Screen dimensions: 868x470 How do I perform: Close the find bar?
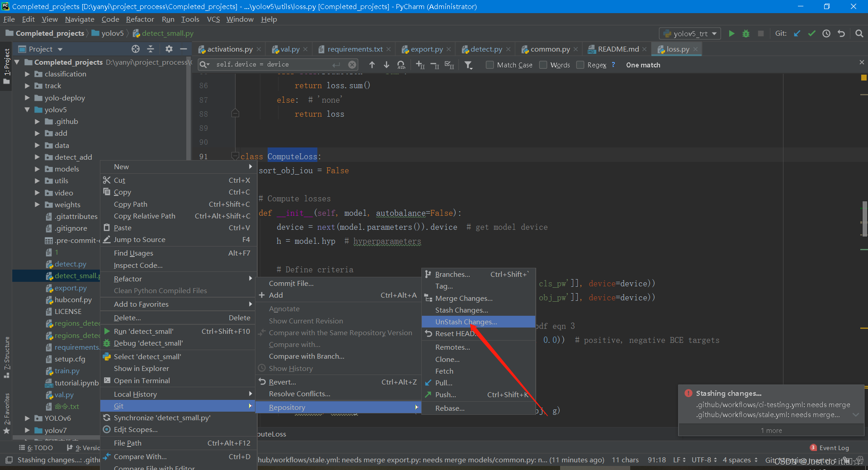click(862, 62)
